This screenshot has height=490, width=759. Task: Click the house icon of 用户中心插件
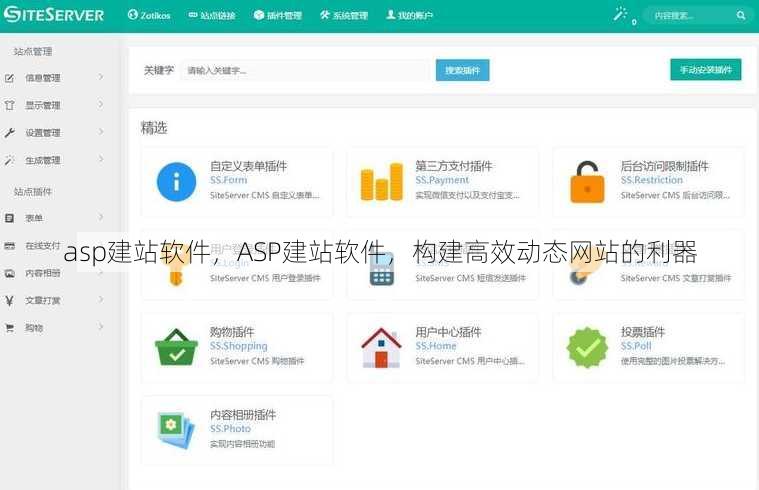point(381,348)
